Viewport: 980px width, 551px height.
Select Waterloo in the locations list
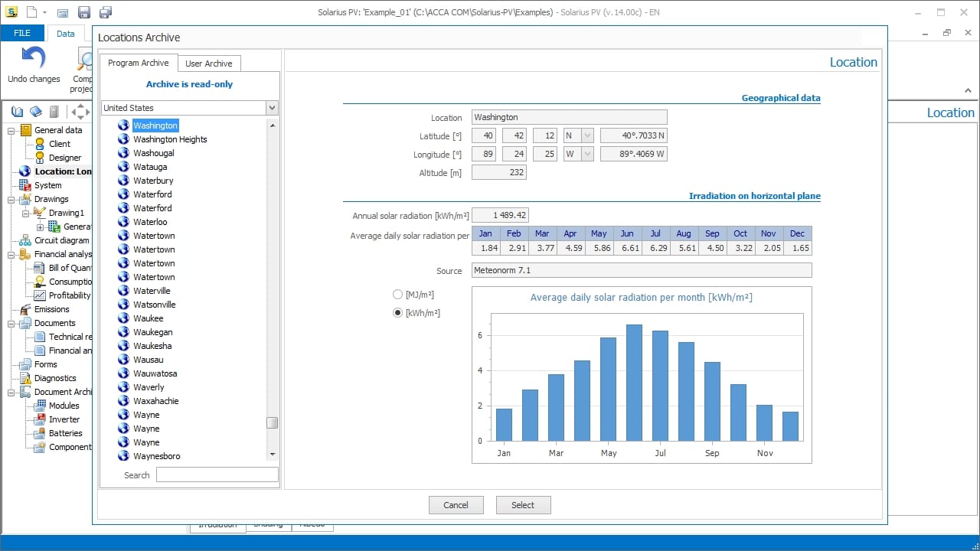pos(150,222)
